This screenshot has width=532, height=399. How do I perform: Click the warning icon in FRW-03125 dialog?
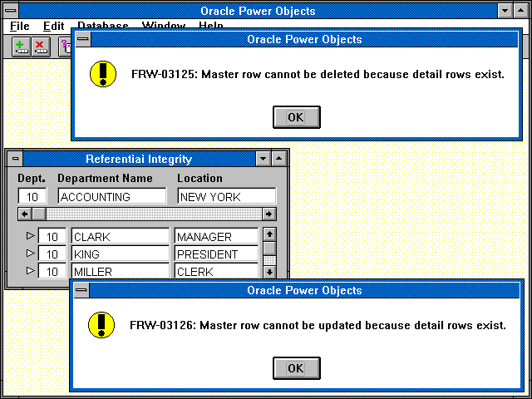(x=102, y=73)
